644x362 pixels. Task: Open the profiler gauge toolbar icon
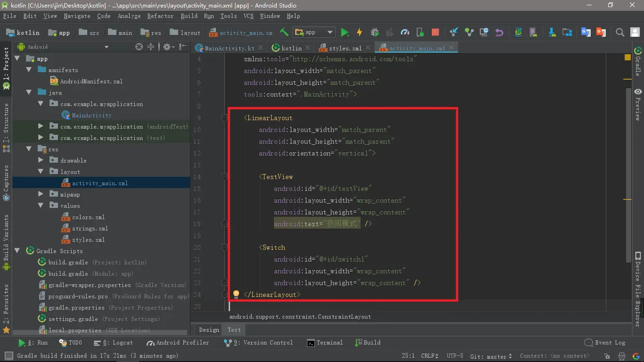tap(405, 32)
